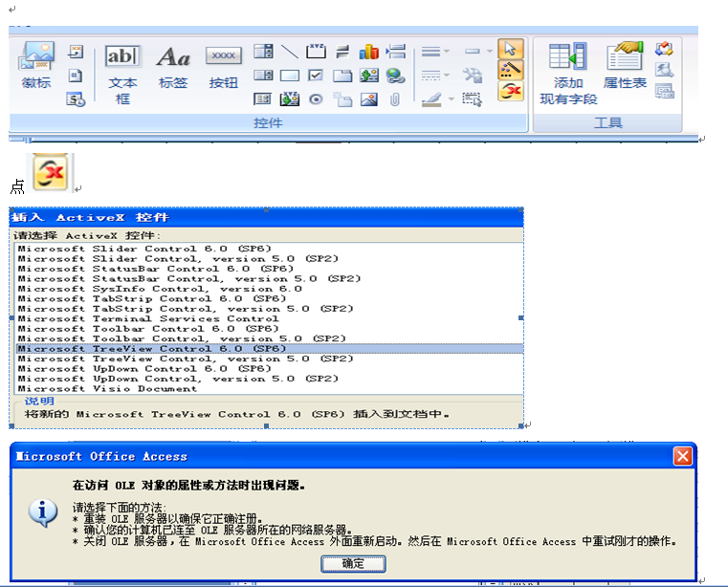The height and width of the screenshot is (587, 728).
Task: Click 添加现有字段 add existing fields
Action: (x=568, y=74)
